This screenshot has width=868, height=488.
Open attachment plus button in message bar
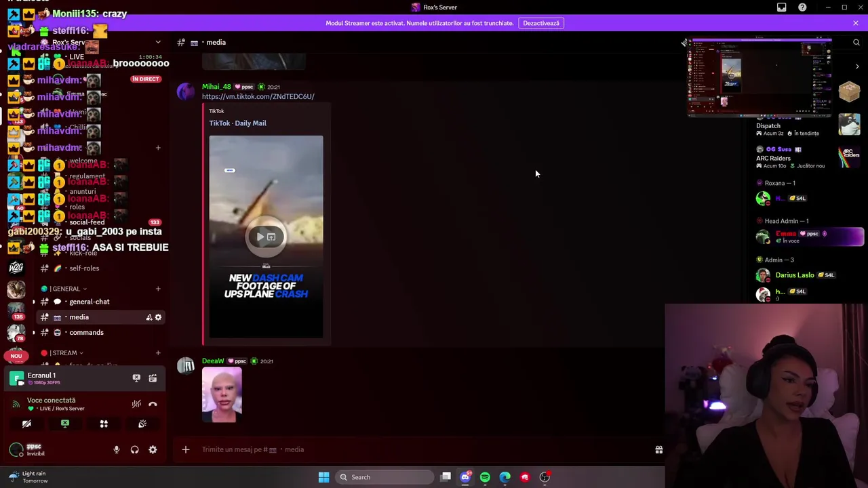click(x=185, y=449)
